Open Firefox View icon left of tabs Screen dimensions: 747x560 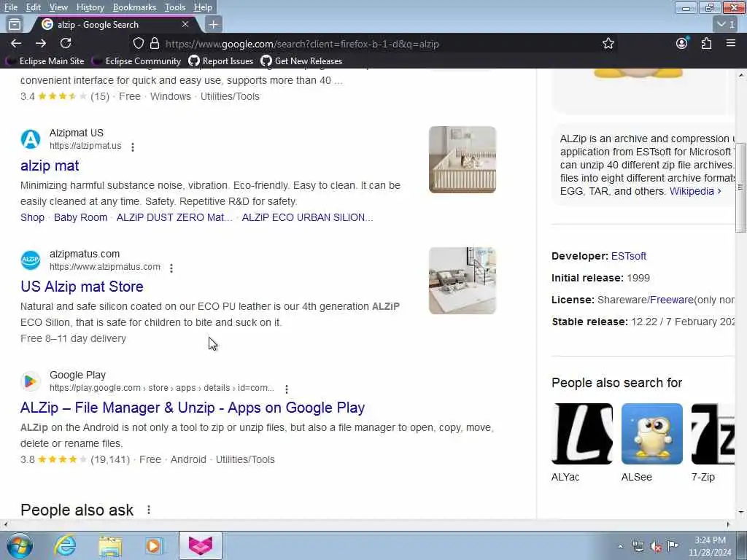click(15, 24)
